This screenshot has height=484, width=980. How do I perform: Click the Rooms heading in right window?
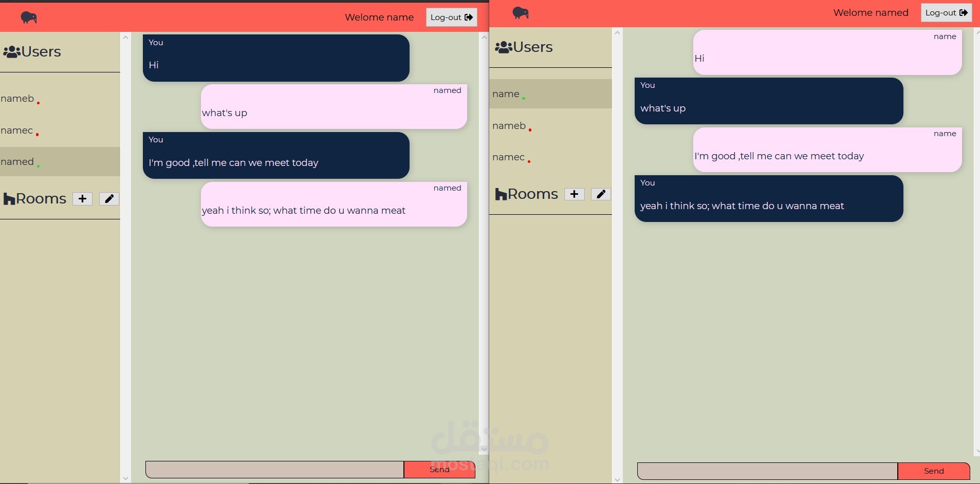[x=533, y=194]
